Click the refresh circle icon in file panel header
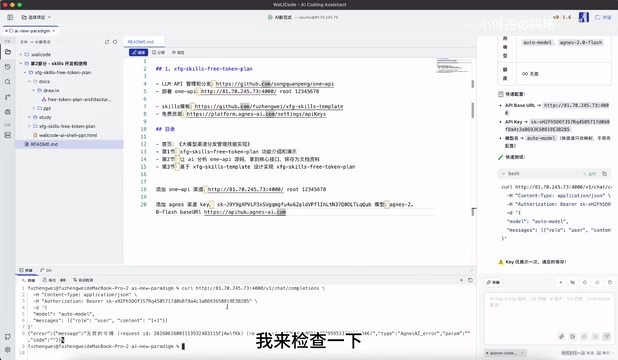Screen dimensions: 618x360 pyautogui.click(x=115, y=42)
